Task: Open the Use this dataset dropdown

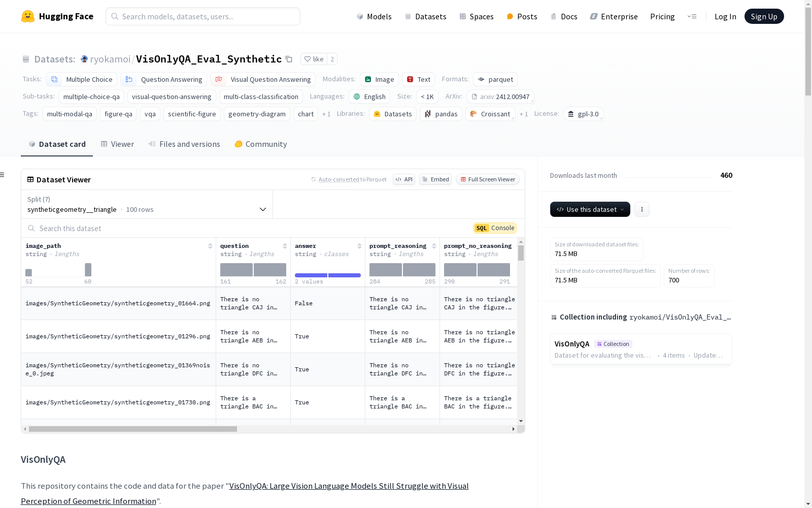Action: click(x=590, y=209)
